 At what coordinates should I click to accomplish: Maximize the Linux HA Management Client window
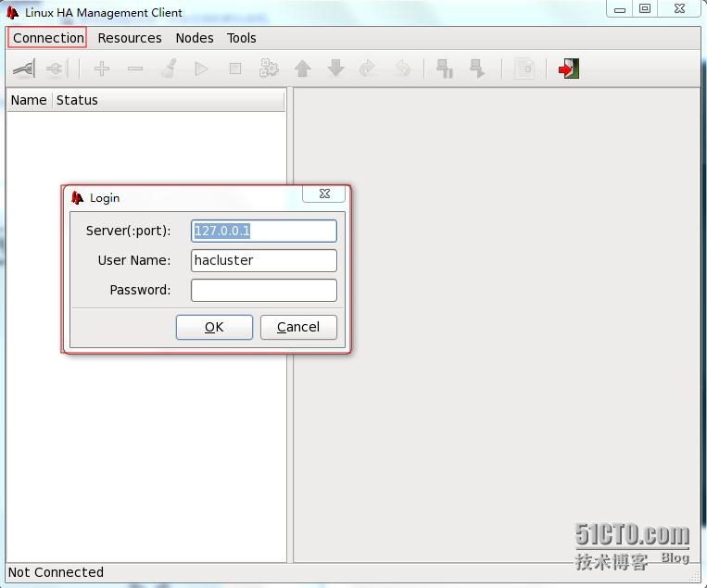(645, 8)
